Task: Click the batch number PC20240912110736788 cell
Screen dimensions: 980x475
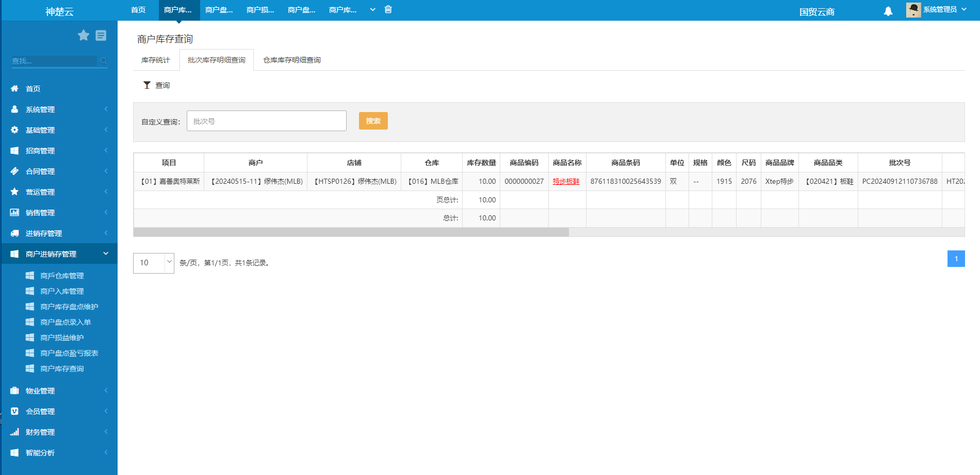Action: (900, 181)
